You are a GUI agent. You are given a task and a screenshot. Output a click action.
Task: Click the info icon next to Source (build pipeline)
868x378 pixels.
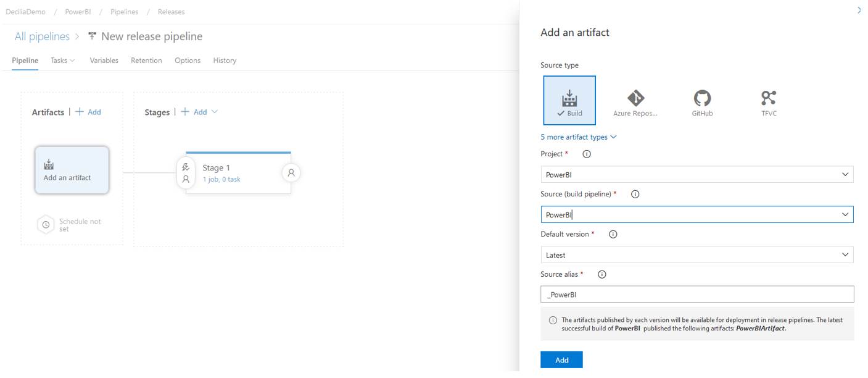(635, 194)
